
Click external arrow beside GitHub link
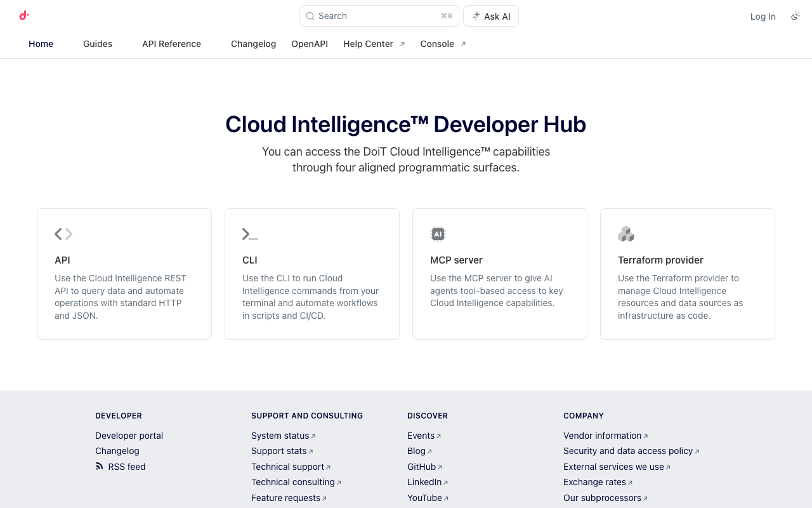coord(440,467)
